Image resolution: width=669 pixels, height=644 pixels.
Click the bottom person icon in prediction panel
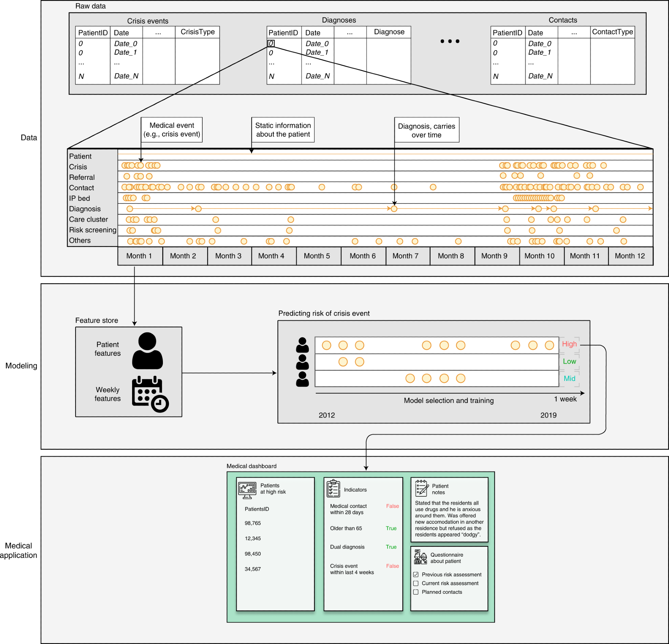click(302, 379)
